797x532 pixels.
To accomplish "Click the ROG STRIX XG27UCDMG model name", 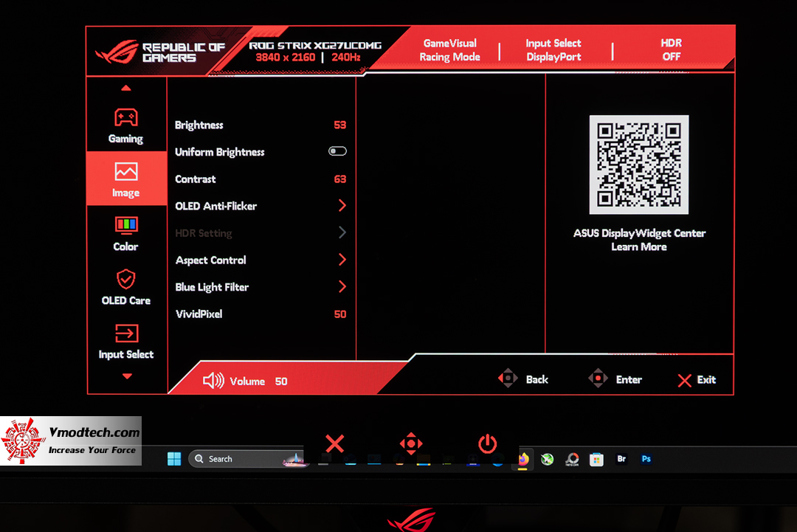I will 315,45.
